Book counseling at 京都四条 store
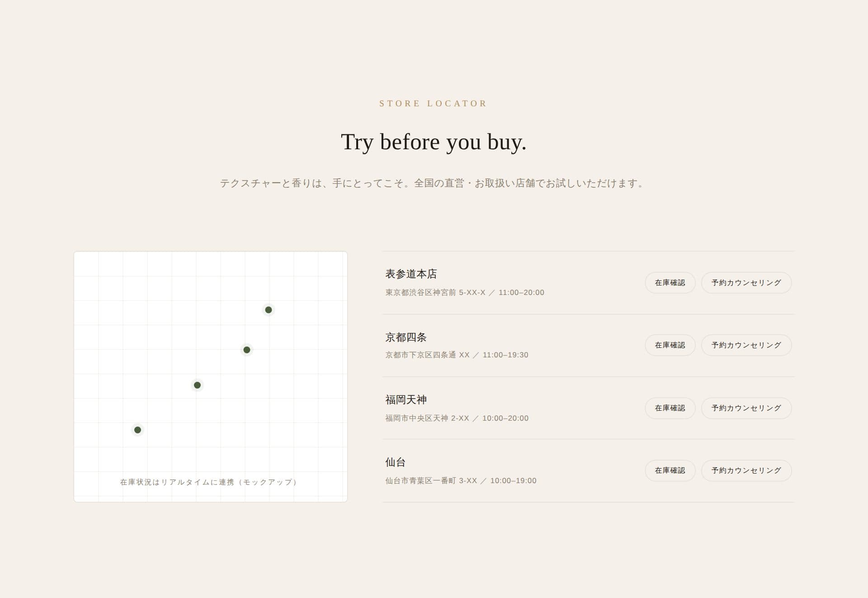This screenshot has height=598, width=868. coord(746,345)
